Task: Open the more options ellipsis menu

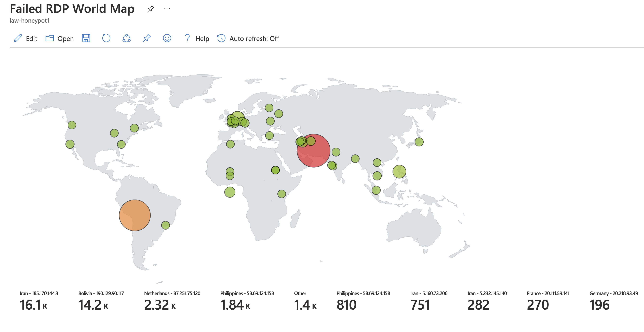Action: tap(167, 9)
